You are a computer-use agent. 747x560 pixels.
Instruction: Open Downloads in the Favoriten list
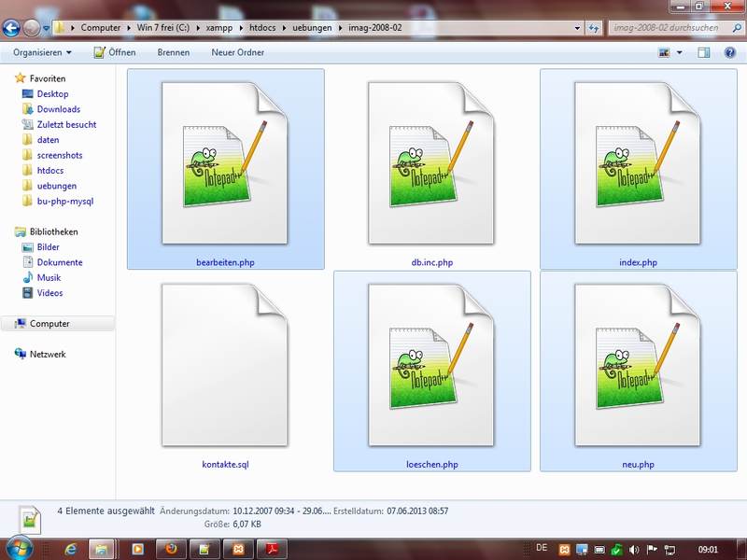58,109
